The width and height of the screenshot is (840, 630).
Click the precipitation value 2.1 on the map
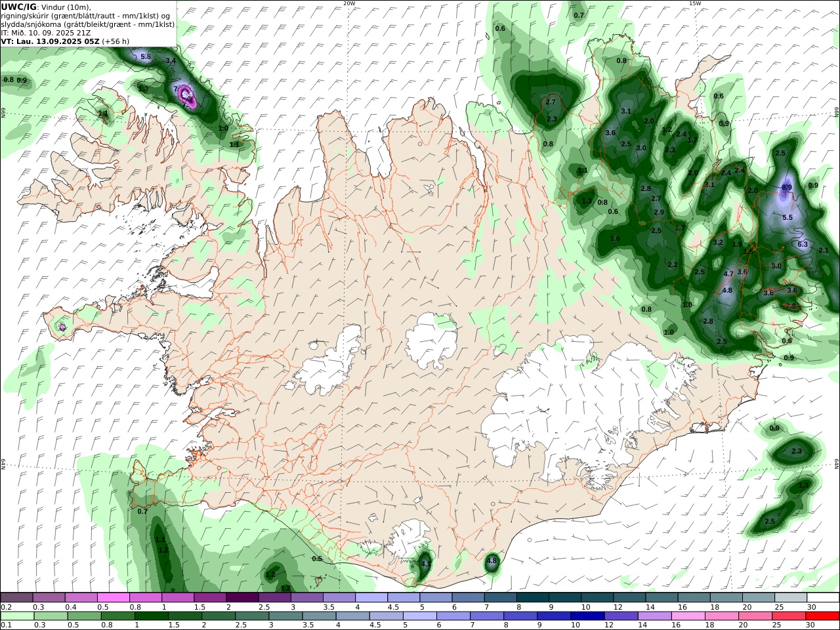tap(824, 250)
